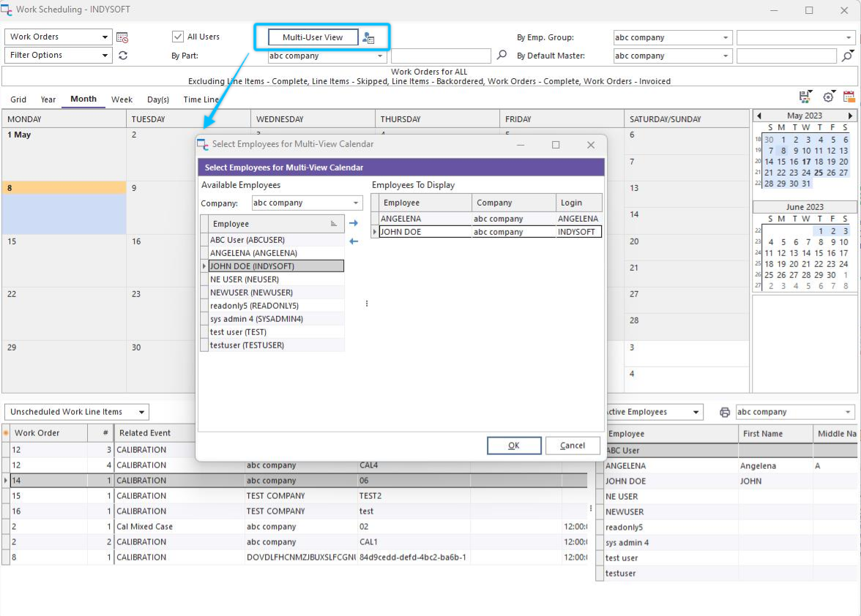This screenshot has width=861, height=616.
Task: Switch to the Time Line tab
Action: pos(201,99)
